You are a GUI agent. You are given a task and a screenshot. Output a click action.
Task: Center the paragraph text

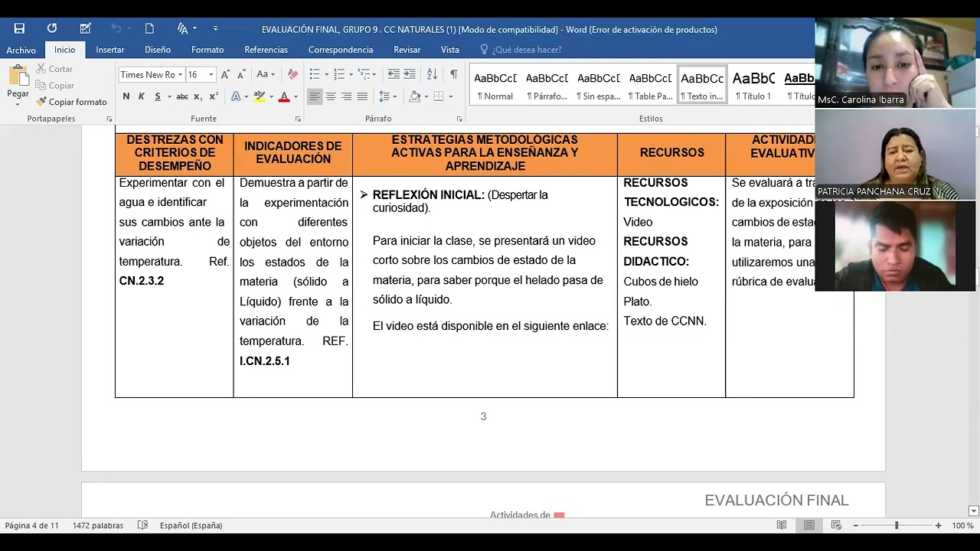(x=331, y=96)
